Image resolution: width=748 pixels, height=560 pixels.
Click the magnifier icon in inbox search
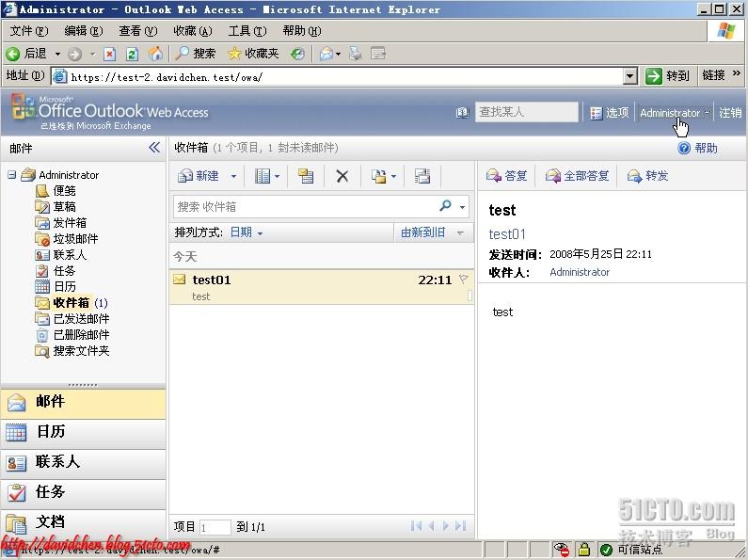click(445, 206)
